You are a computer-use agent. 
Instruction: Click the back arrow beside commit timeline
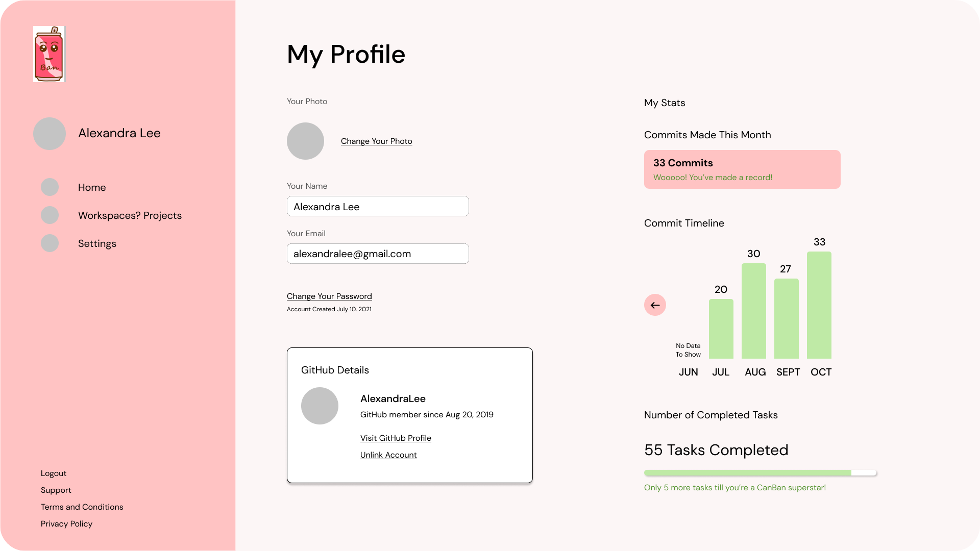pyautogui.click(x=655, y=305)
